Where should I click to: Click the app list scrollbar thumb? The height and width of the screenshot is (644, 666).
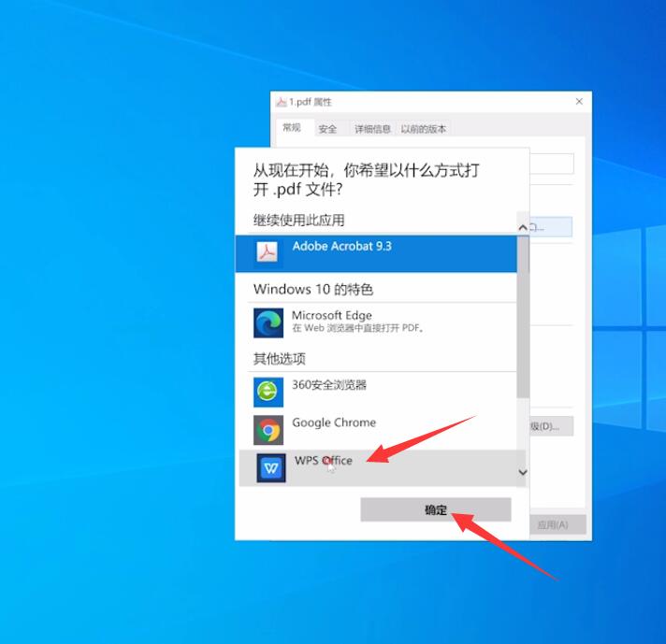coord(523,317)
